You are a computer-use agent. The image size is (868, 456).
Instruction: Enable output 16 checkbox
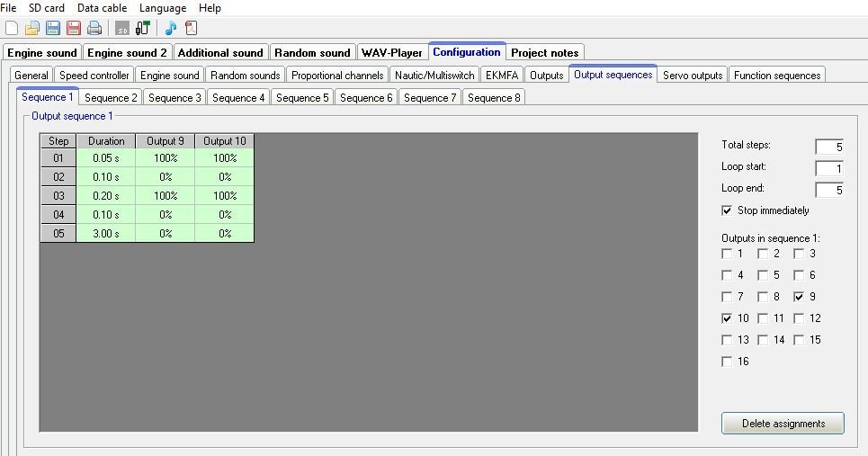point(728,362)
